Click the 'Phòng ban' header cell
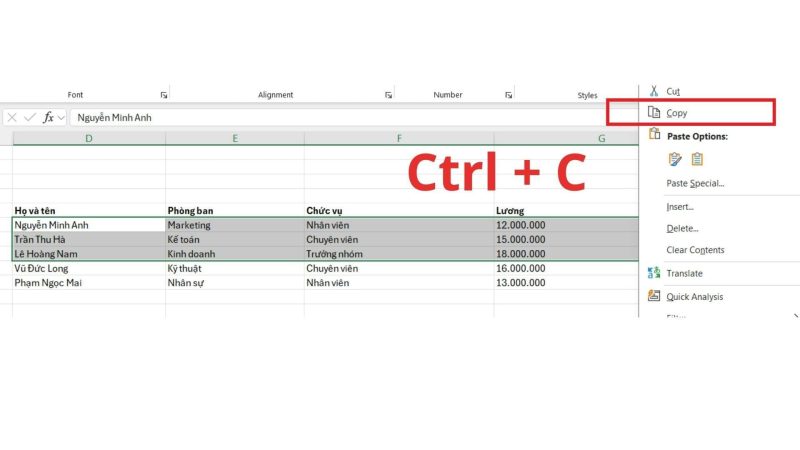800x450 pixels. pos(235,211)
